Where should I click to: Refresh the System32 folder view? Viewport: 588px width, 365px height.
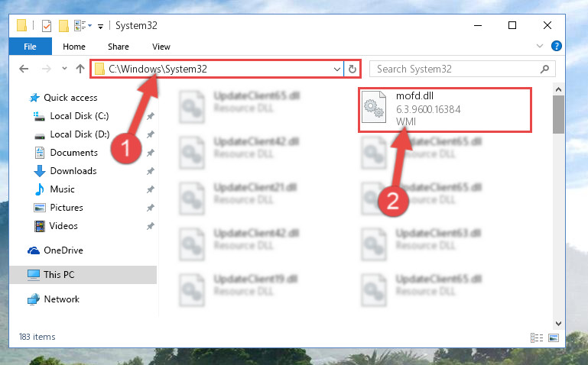[x=352, y=69]
